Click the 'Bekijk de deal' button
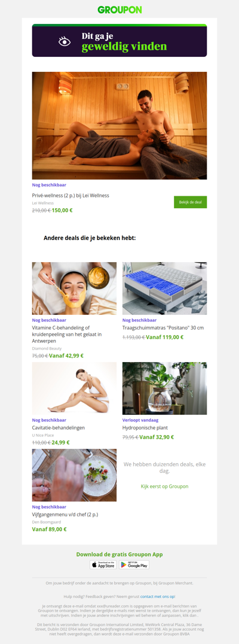This screenshot has height=644, width=239. 190,202
